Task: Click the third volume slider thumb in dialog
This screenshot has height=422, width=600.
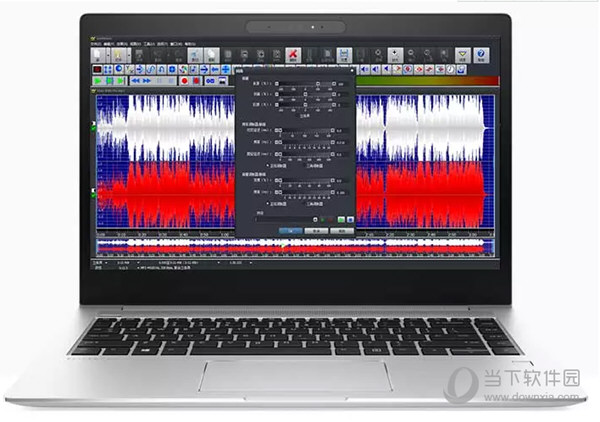Action: pos(305,104)
